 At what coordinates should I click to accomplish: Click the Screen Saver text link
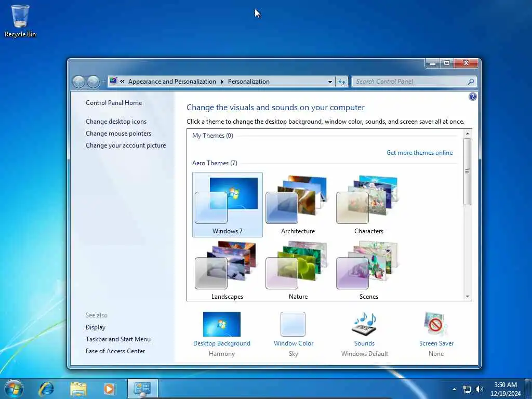[436, 343]
